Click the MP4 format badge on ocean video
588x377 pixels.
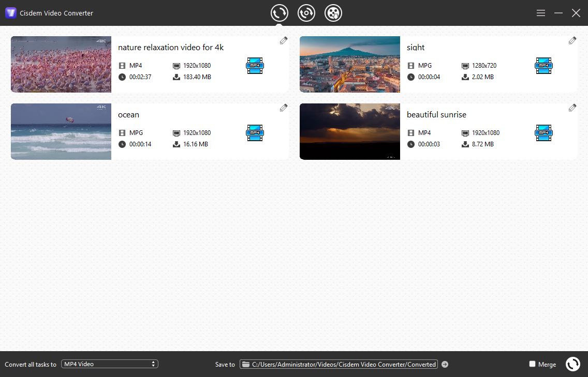click(255, 133)
